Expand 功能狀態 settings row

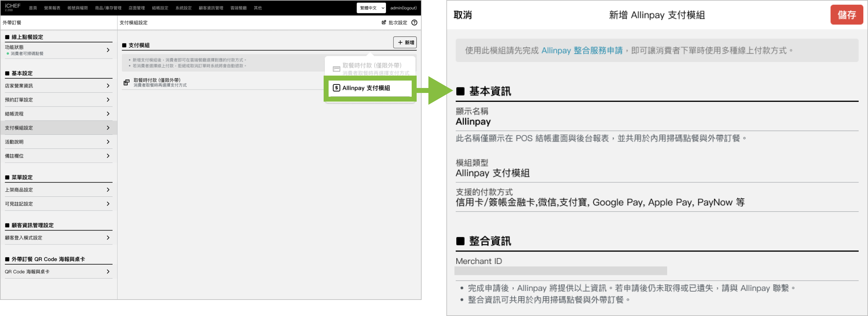coord(58,50)
